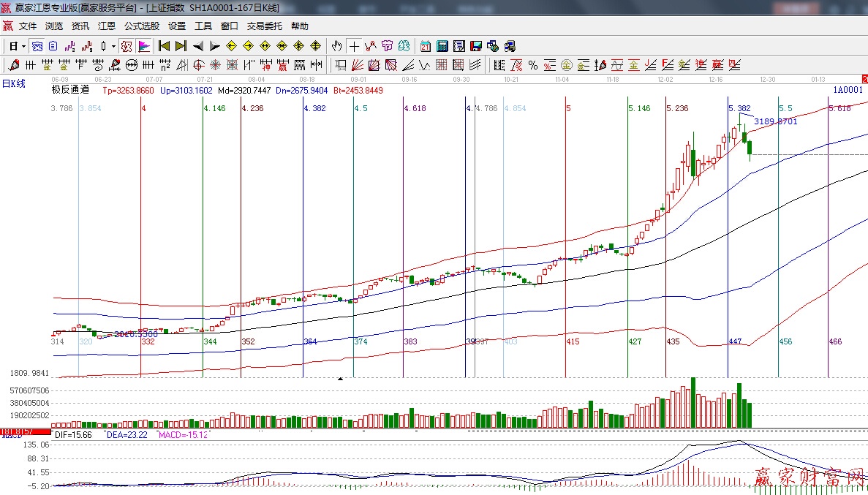
Task: Activate the crosshair cursor tool
Action: click(x=354, y=46)
